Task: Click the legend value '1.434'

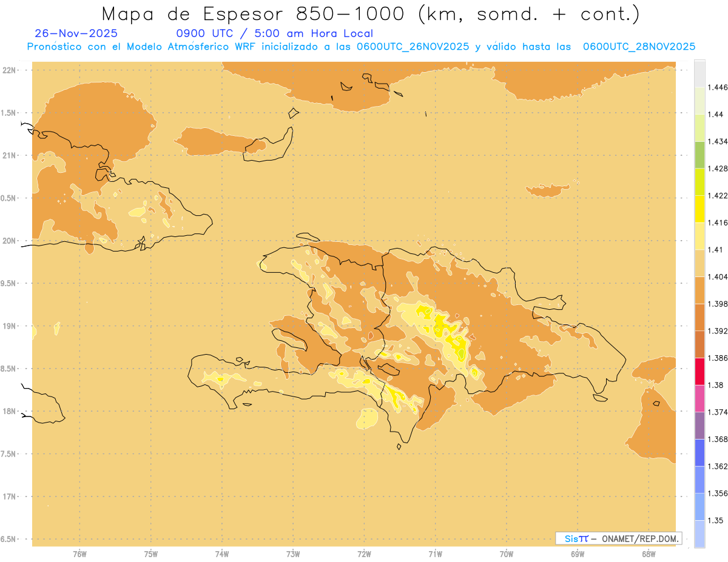Action: pos(718,141)
